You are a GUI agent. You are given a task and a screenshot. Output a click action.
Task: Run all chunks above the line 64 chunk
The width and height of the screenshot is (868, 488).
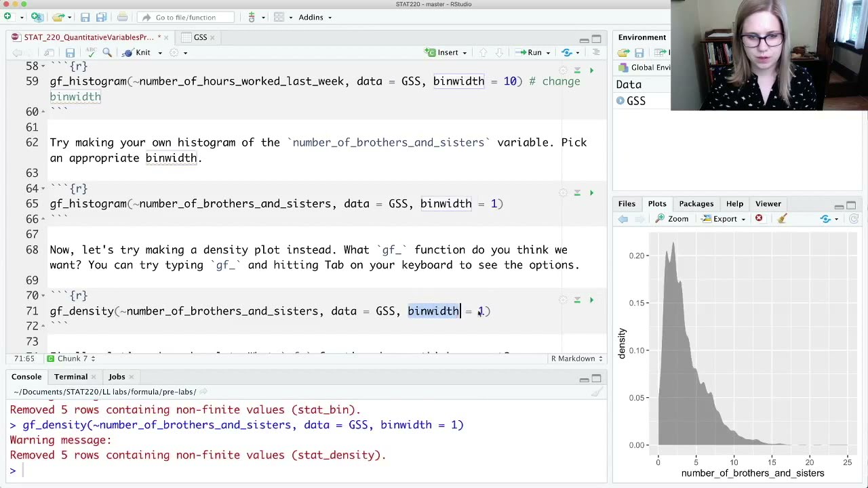(577, 192)
